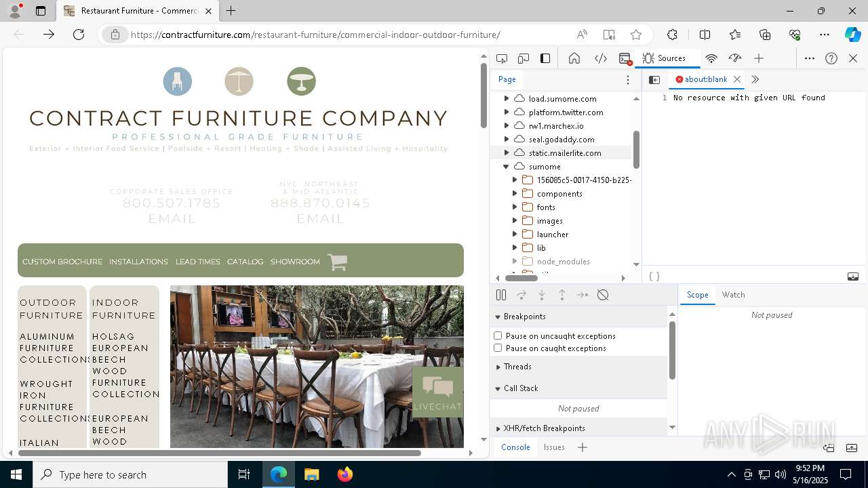Open the Elements panel code icon

[600, 58]
